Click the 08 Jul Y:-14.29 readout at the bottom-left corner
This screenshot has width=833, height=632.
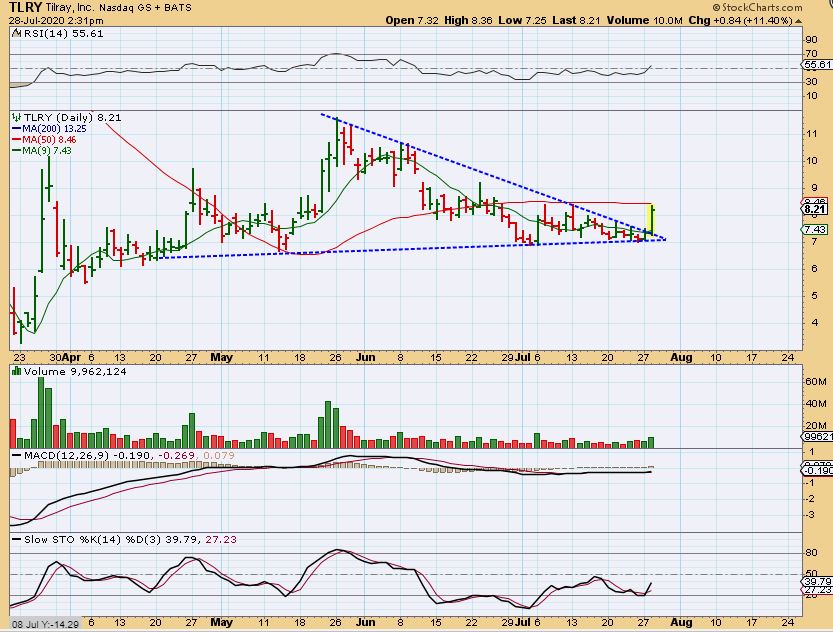pos(45,625)
